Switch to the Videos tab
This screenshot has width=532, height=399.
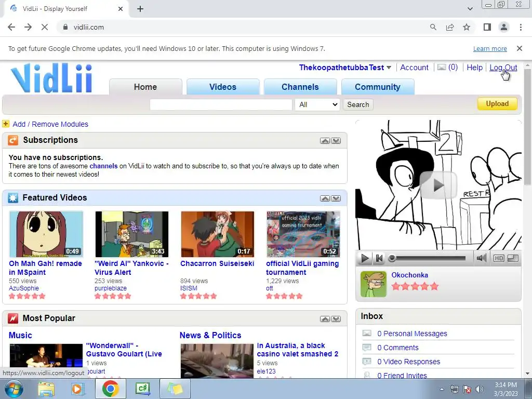[223, 87]
